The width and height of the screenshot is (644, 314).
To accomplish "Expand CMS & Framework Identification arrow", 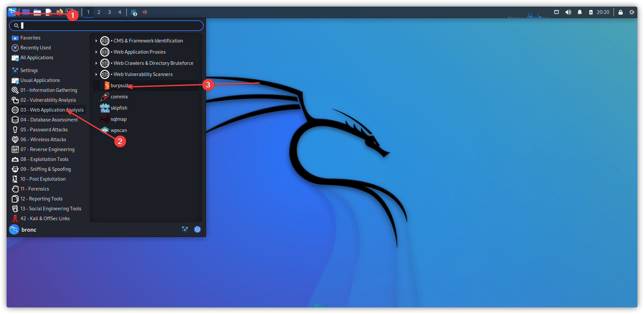I will [96, 41].
